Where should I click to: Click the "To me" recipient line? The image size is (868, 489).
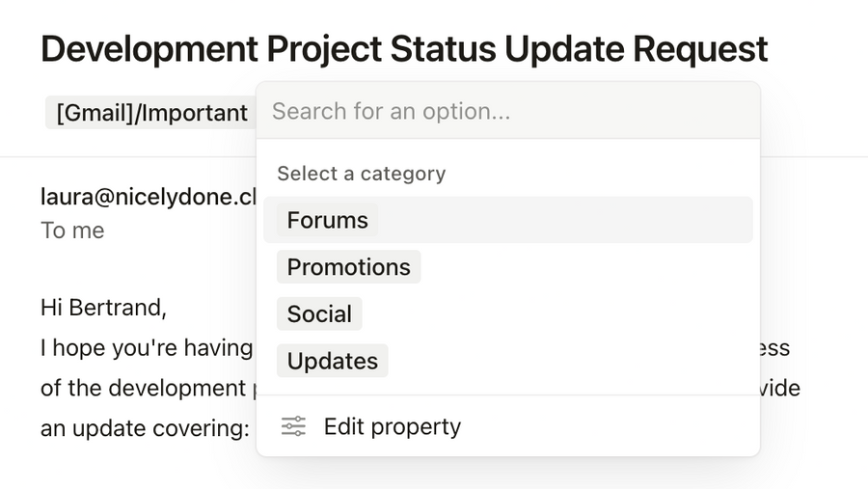click(x=72, y=231)
